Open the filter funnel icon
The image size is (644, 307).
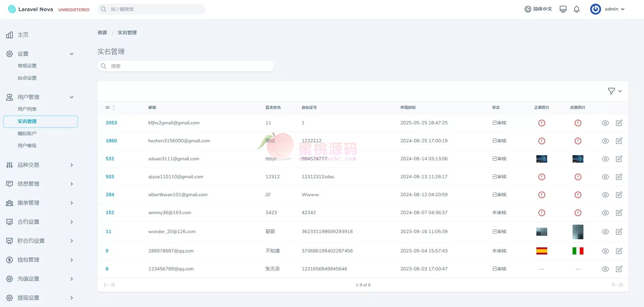point(615,91)
